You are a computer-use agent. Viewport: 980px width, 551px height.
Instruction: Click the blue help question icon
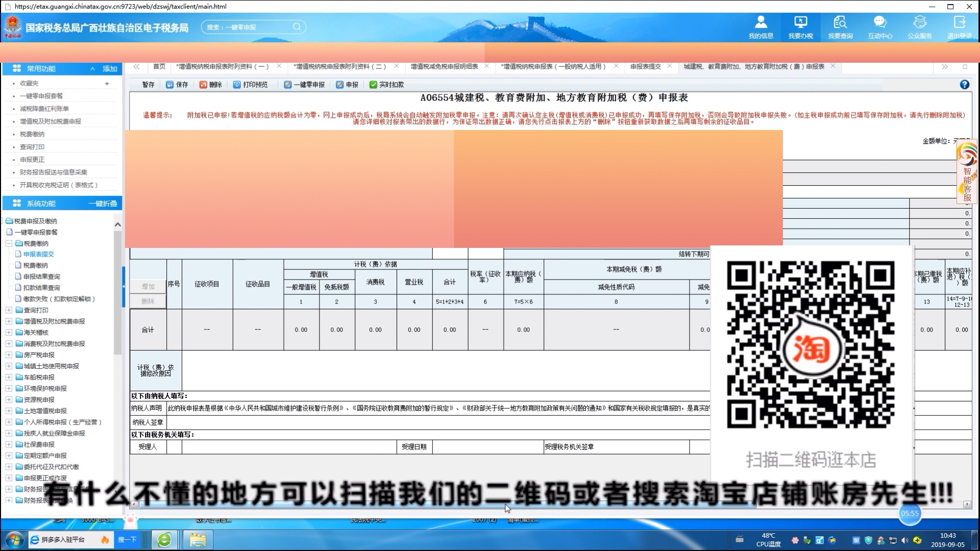point(964,85)
